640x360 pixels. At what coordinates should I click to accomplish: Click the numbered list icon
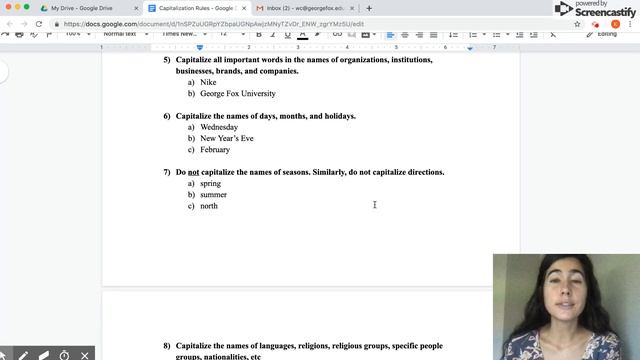click(x=473, y=35)
